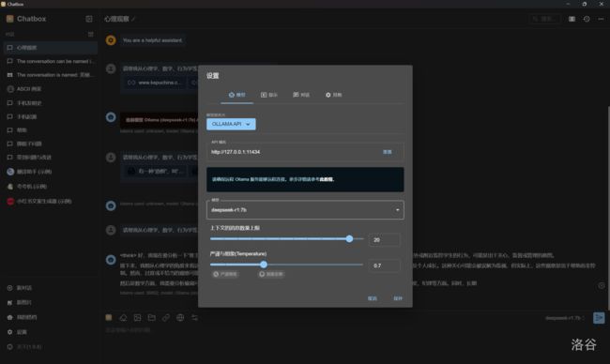Click the Temperature value box showing 0.7

384,265
